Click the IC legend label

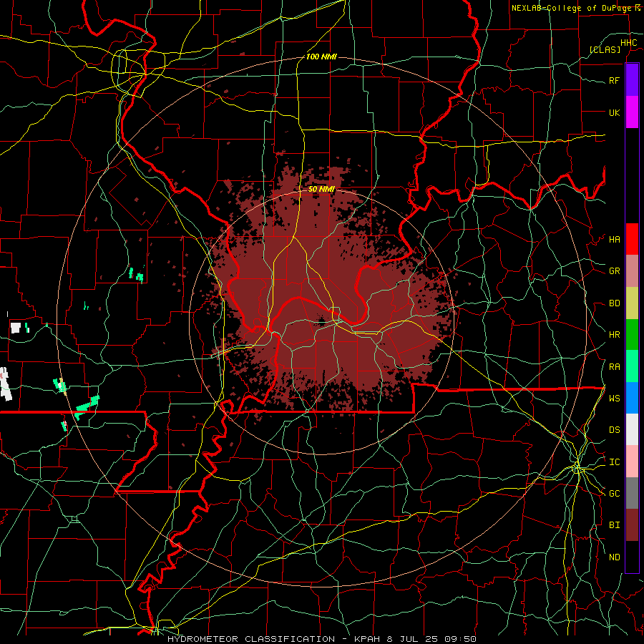click(x=614, y=462)
